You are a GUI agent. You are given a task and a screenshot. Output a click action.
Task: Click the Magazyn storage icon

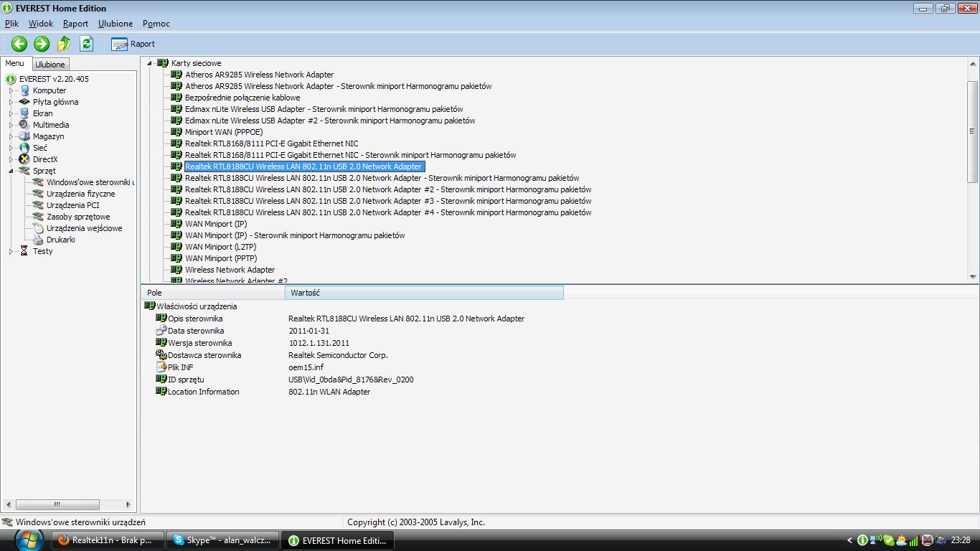click(x=24, y=136)
